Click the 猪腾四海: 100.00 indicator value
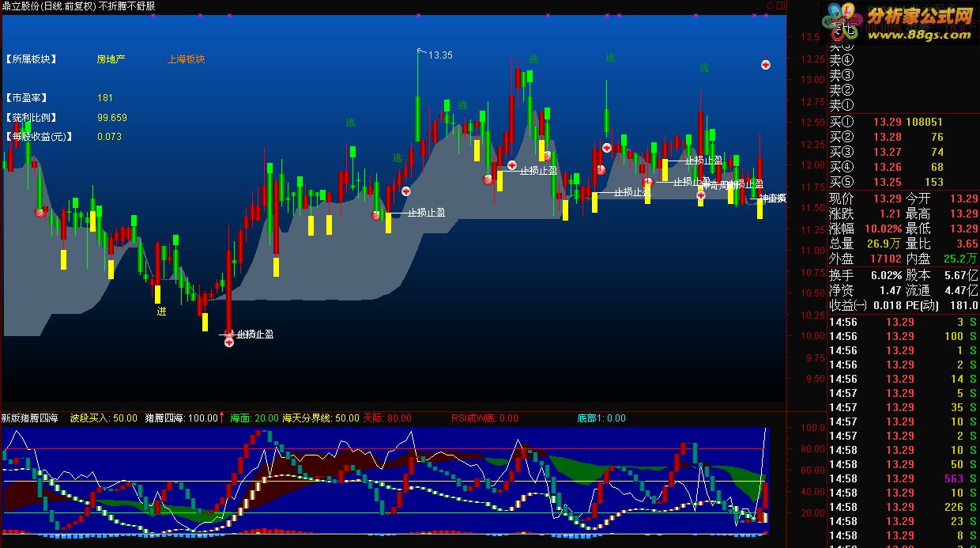This screenshot has width=980, height=548. (x=182, y=418)
